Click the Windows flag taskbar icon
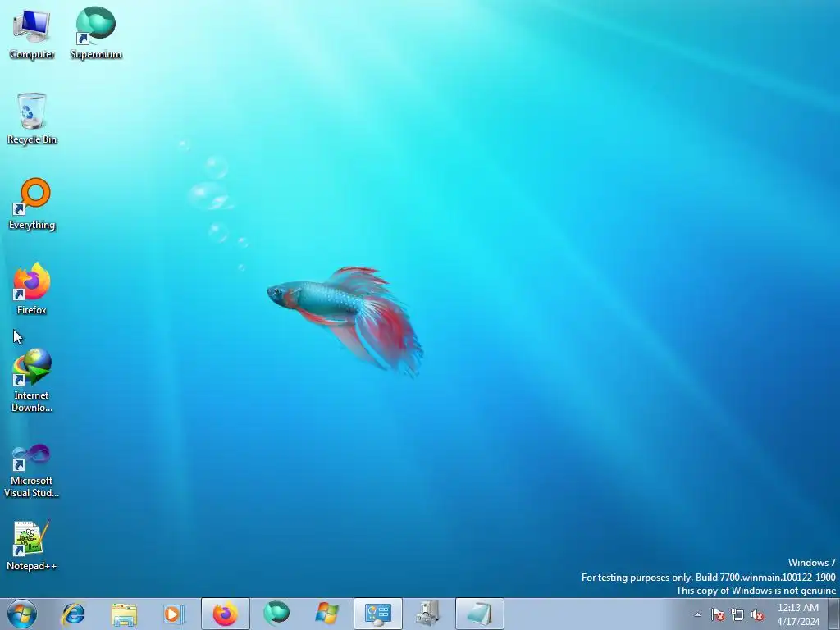840x630 pixels. 326,614
